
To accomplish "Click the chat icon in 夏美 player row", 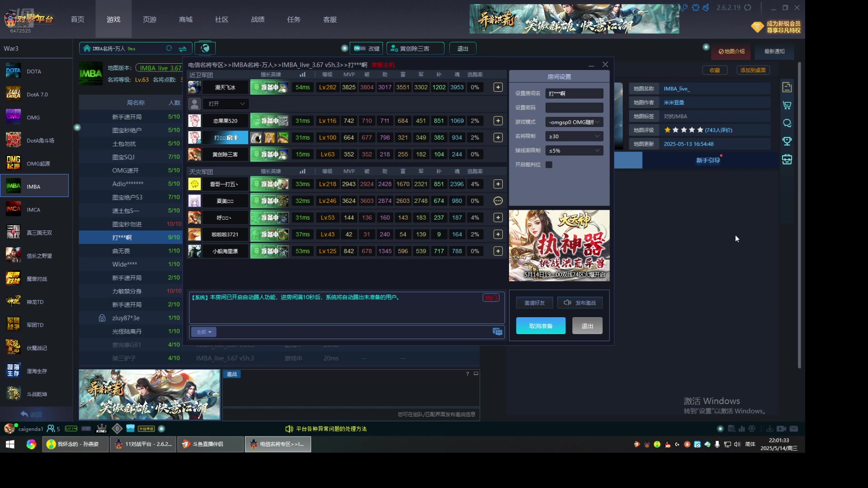I will pos(498,201).
